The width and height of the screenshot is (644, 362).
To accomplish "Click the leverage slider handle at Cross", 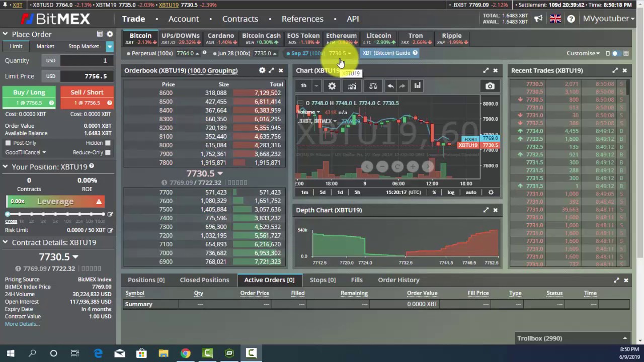I will coord(9,214).
